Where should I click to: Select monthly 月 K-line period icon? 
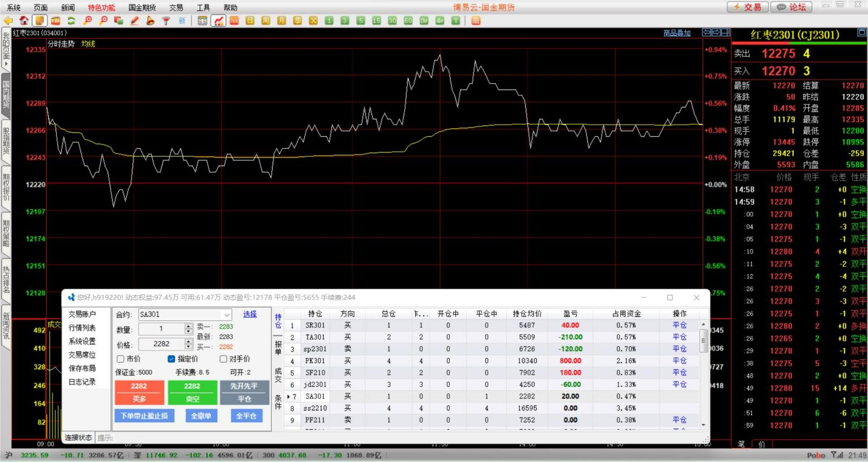click(281, 21)
